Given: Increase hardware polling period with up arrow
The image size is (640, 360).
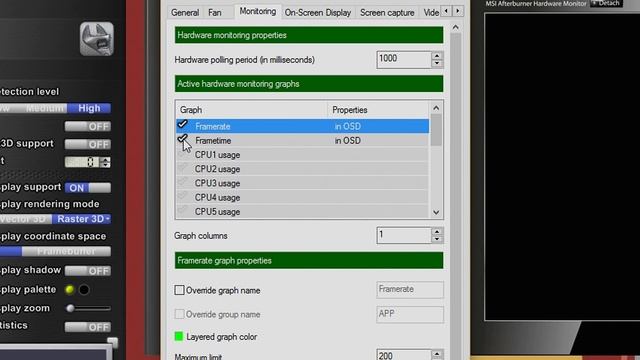Looking at the screenshot, I should 437,56.
